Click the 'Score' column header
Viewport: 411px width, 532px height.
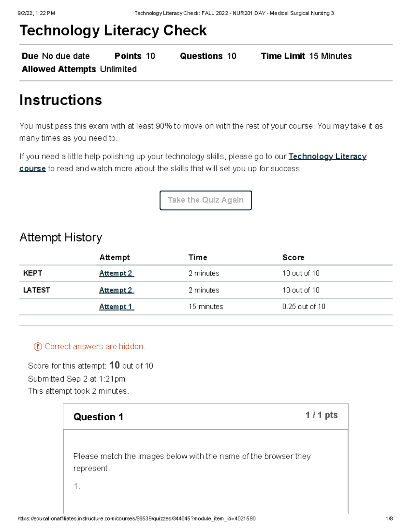click(x=293, y=257)
